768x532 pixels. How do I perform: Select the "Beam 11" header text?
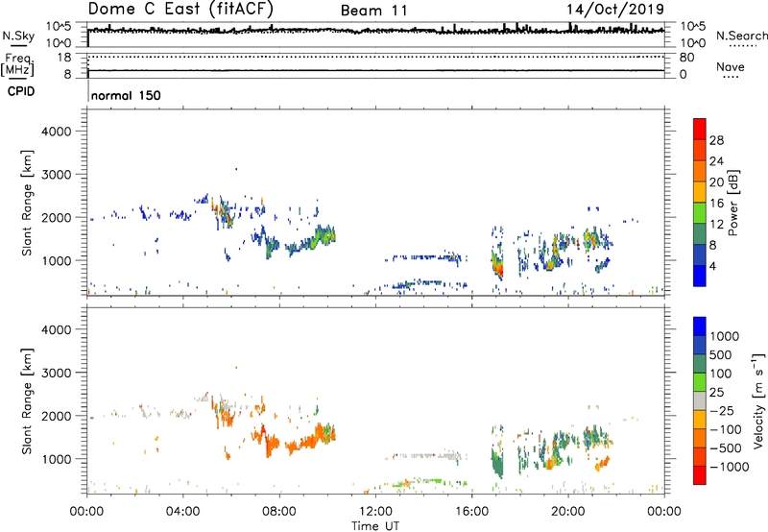coord(374,11)
